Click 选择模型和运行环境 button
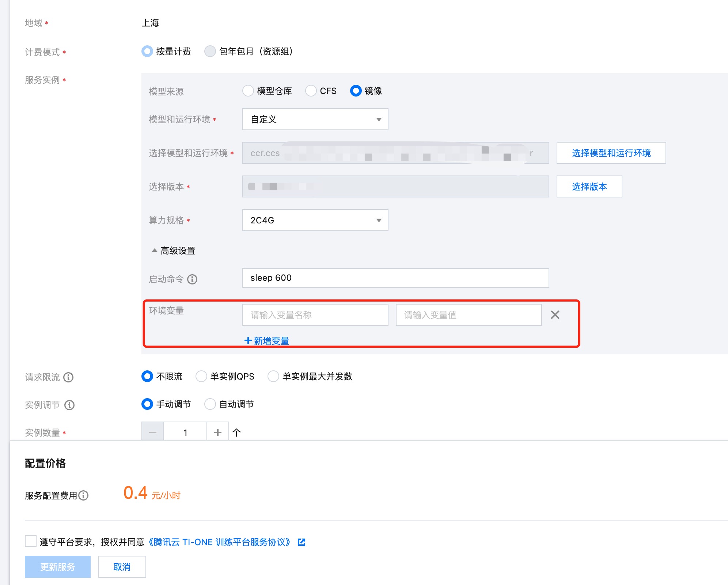This screenshot has height=585, width=728. (611, 153)
